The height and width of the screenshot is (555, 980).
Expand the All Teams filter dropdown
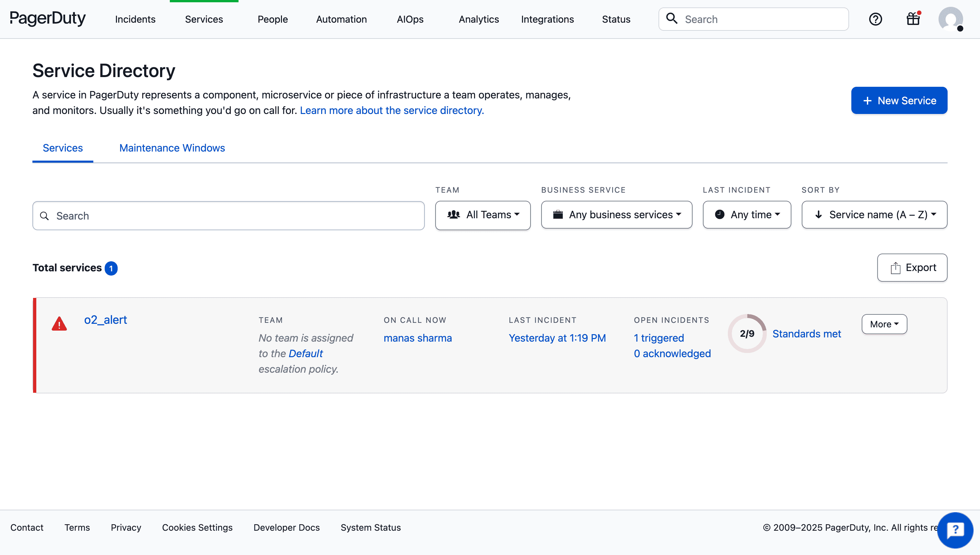point(483,215)
